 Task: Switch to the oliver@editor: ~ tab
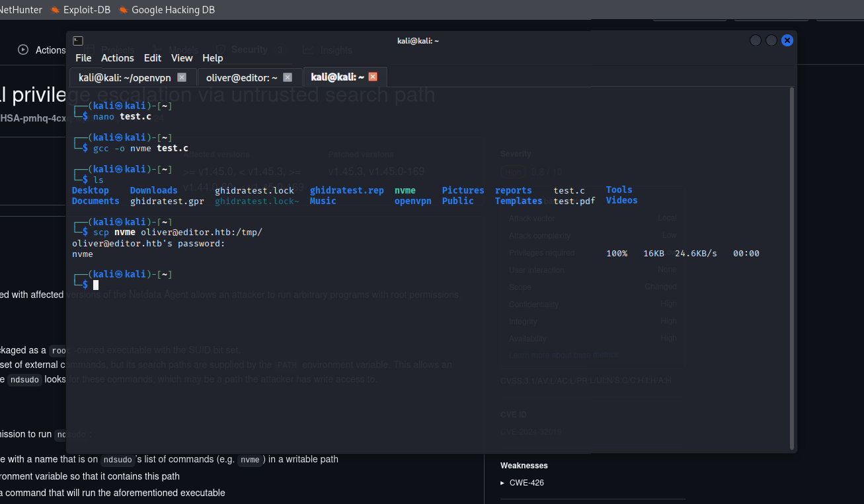tap(242, 77)
